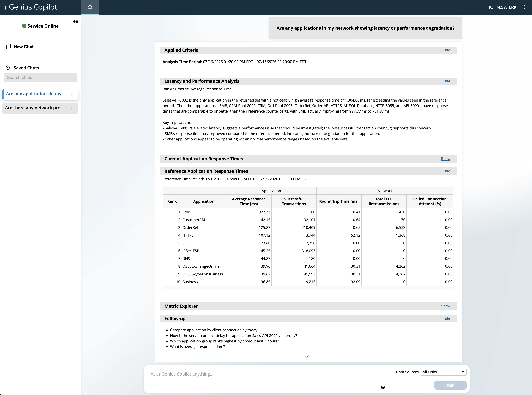Image resolution: width=532 pixels, height=395 pixels.
Task: Click the user question bubble about latency degradation
Action: pyautogui.click(x=365, y=28)
